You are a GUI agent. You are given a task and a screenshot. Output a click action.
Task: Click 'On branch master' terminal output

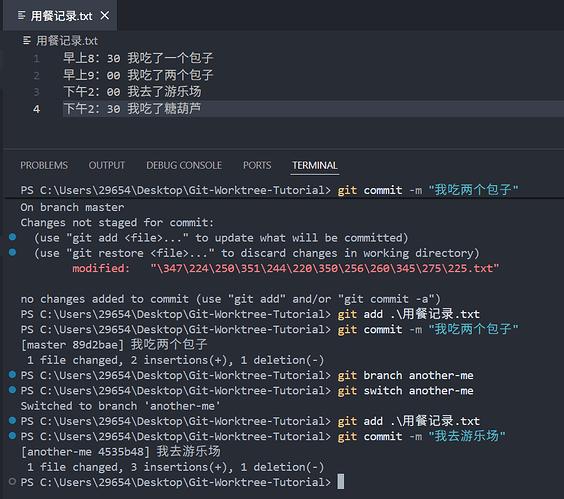pyautogui.click(x=72, y=207)
